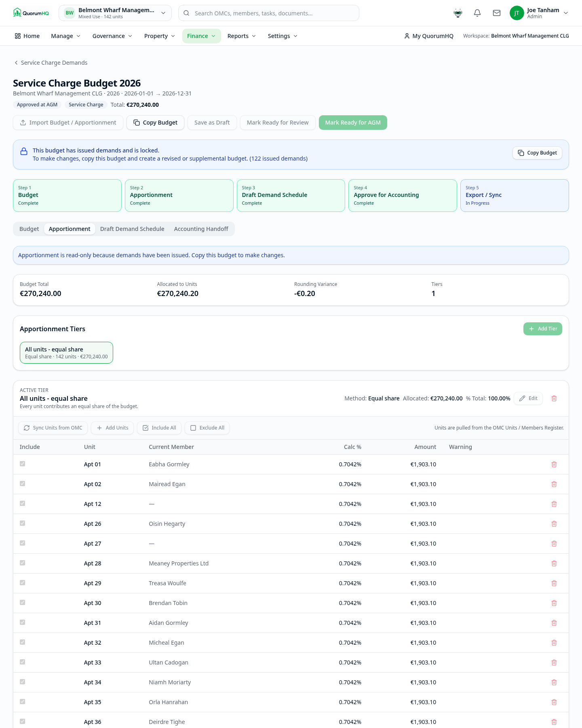Open the Belmont Wharf Management OMC switcher
582x728 pixels.
tap(115, 13)
